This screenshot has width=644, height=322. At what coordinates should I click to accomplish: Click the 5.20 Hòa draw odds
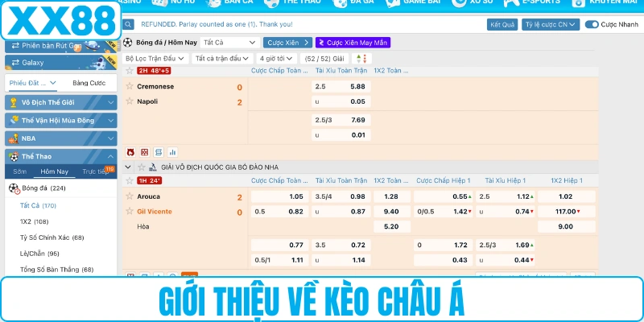[392, 226]
